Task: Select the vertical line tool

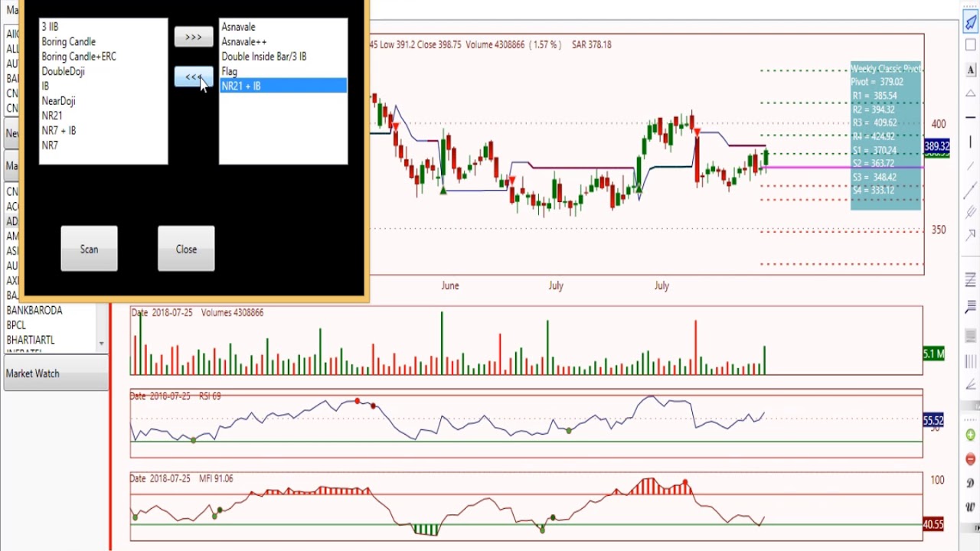Action: pyautogui.click(x=971, y=141)
